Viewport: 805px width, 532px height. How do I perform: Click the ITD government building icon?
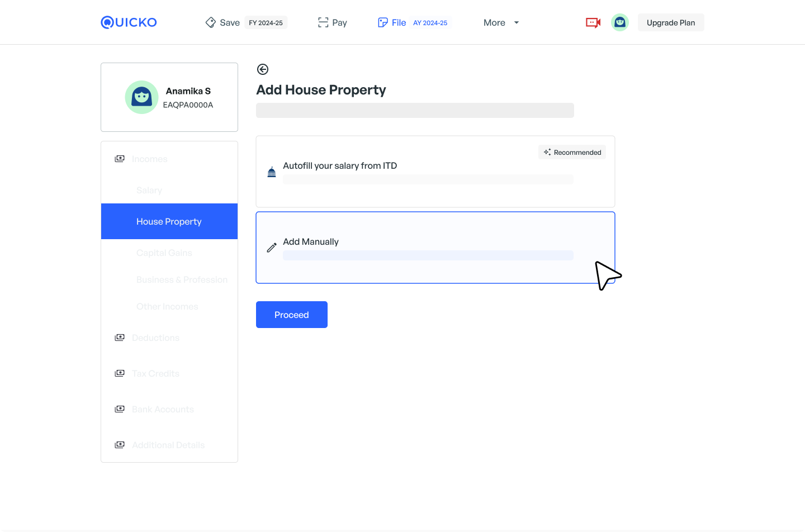272,172
